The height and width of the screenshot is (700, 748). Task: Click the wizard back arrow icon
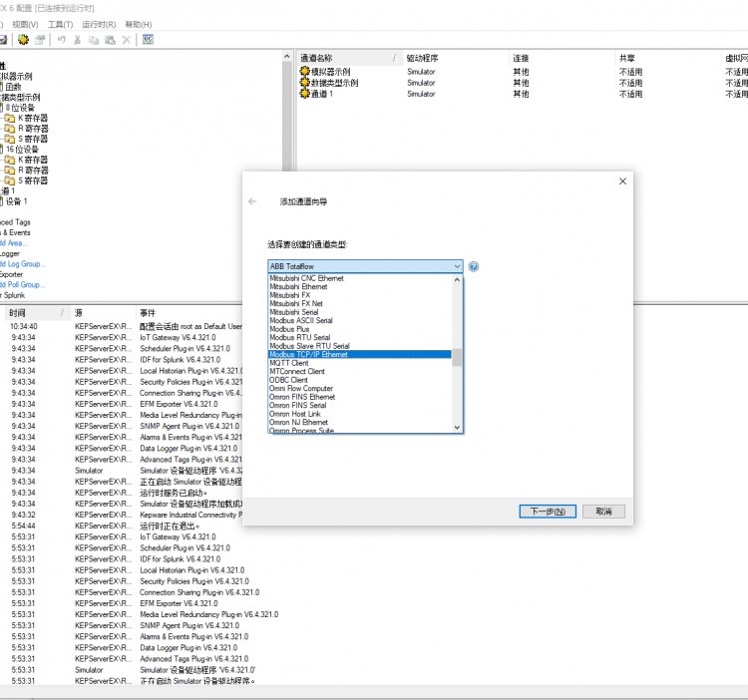[252, 201]
